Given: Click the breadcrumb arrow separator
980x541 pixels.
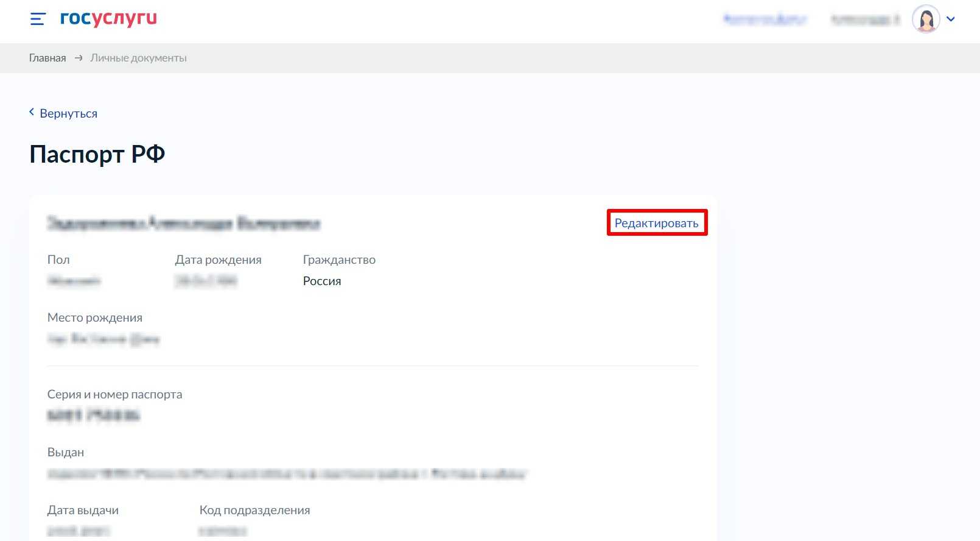Looking at the screenshot, I should [79, 58].
